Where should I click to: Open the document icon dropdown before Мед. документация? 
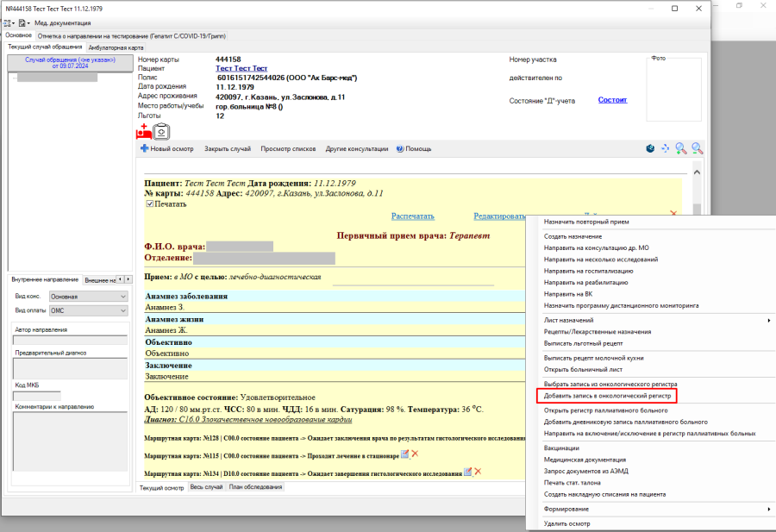(24, 23)
